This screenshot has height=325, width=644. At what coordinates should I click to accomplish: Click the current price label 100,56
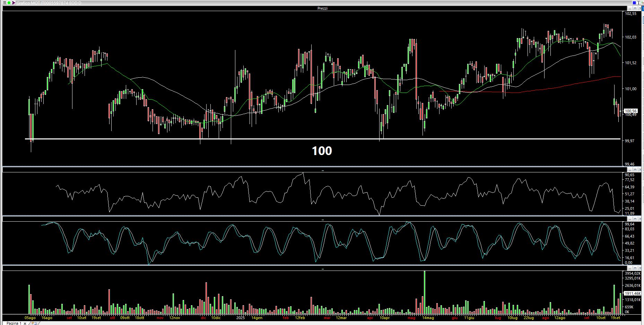coord(630,111)
